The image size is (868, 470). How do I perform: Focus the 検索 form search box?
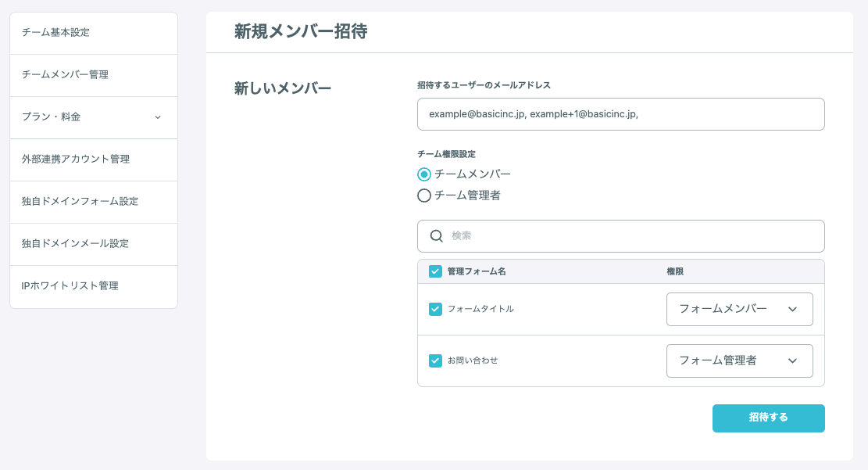click(620, 236)
